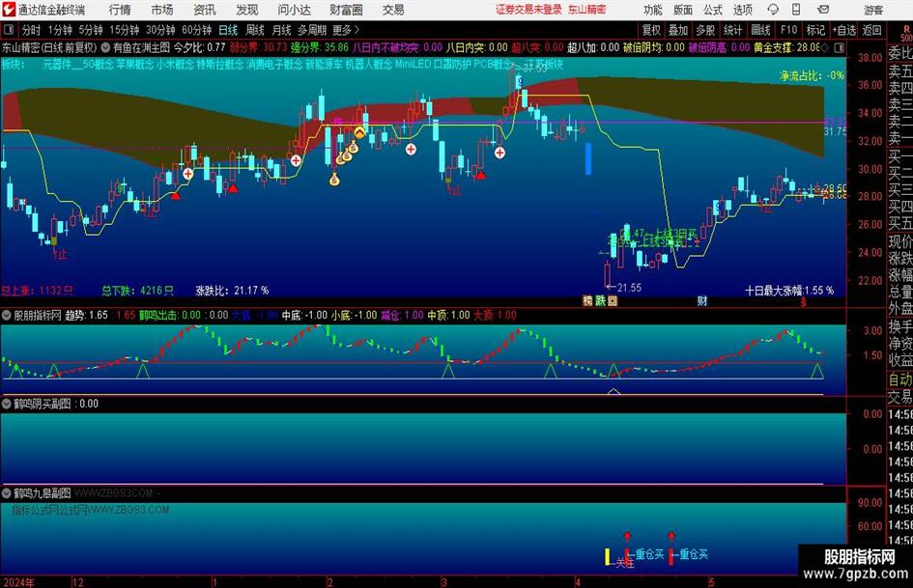Image resolution: width=913 pixels, height=588 pixels.
Task: Click 5G概念 sector tag
Action: pyautogui.click(x=99, y=64)
